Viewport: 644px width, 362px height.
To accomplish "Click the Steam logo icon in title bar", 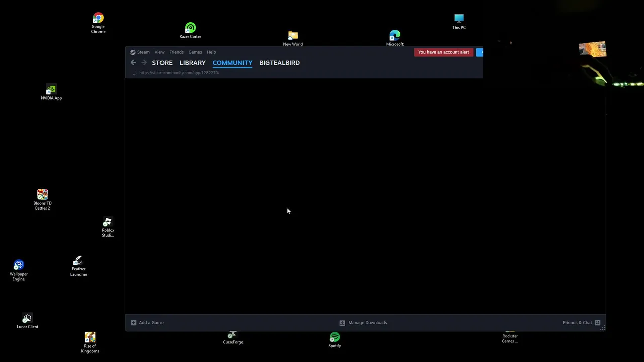I will (133, 52).
